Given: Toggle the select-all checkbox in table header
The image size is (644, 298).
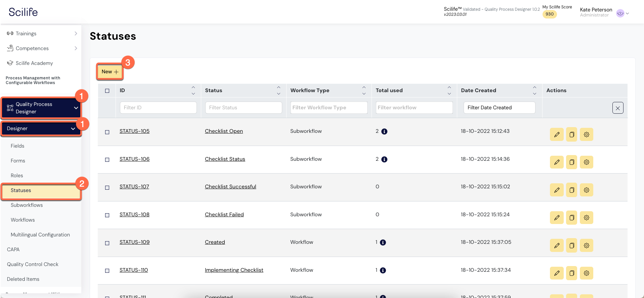Looking at the screenshot, I should (107, 91).
